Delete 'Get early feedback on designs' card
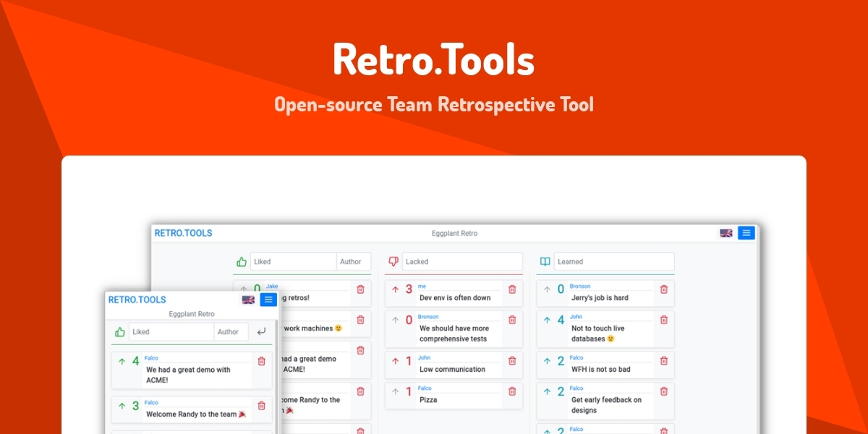Image resolution: width=868 pixels, height=434 pixels. click(664, 391)
